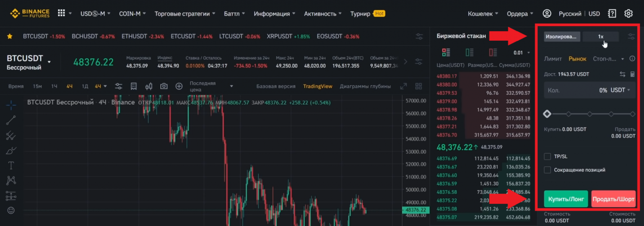
Task: Select the trend line drawing tool
Action: click(x=11, y=120)
